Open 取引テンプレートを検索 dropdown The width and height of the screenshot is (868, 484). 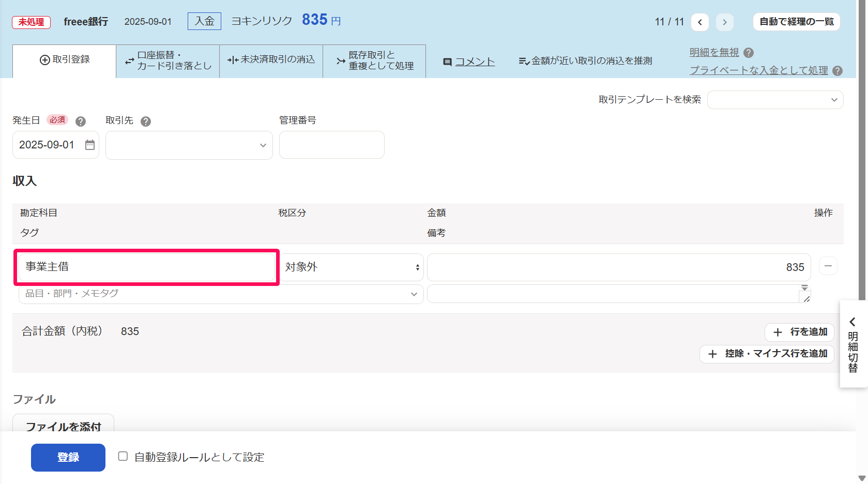[775, 100]
